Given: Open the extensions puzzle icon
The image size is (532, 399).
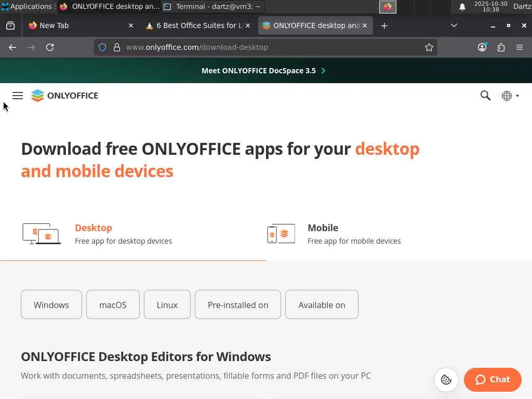Looking at the screenshot, I should pyautogui.click(x=501, y=47).
